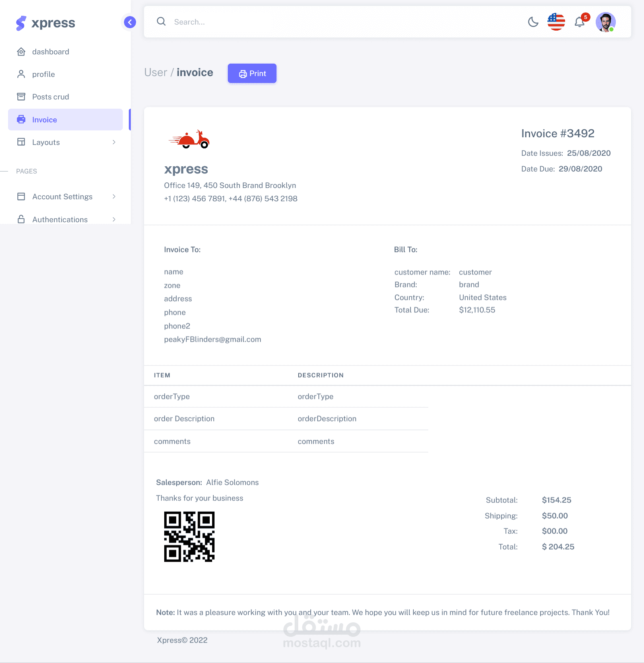Click the Subtotal $154.25 value
Image resolution: width=644 pixels, height=663 pixels.
[556, 500]
